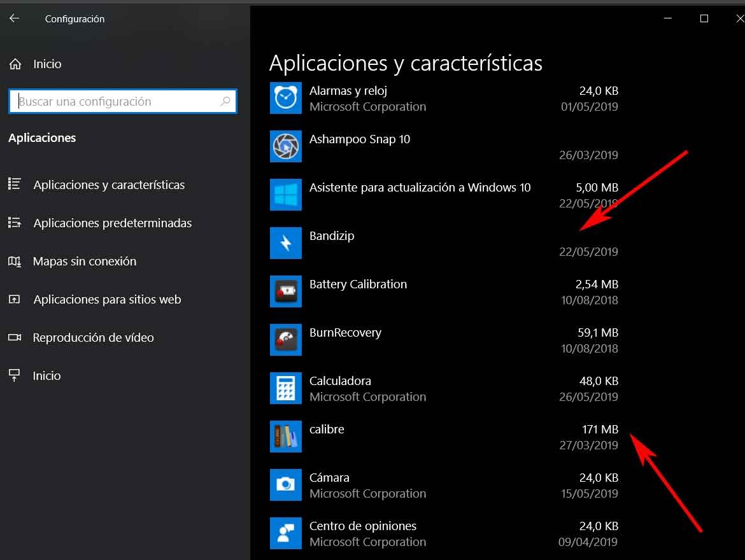Click the 59,1 MB size of BurnRecovery
The height and width of the screenshot is (560, 745).
point(598,332)
